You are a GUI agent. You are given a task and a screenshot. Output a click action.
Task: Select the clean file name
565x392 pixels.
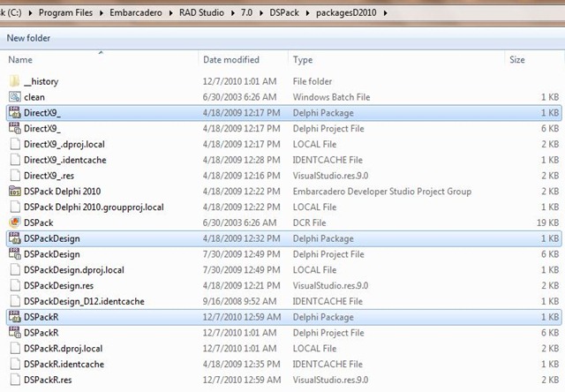coord(34,97)
